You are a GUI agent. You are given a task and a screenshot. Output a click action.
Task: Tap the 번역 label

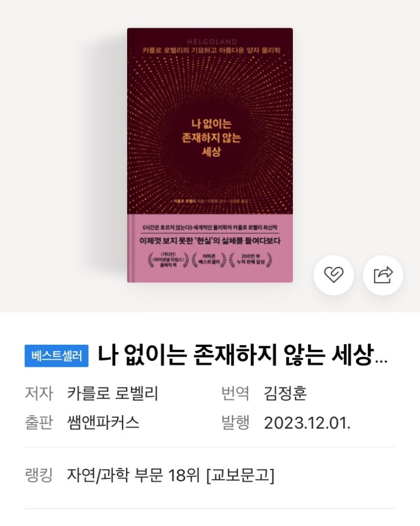coord(235,393)
